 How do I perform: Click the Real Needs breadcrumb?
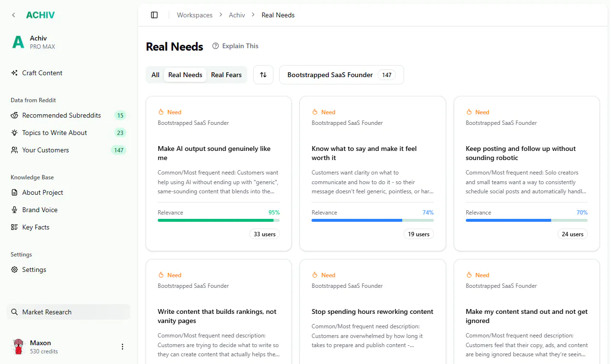pyautogui.click(x=278, y=15)
